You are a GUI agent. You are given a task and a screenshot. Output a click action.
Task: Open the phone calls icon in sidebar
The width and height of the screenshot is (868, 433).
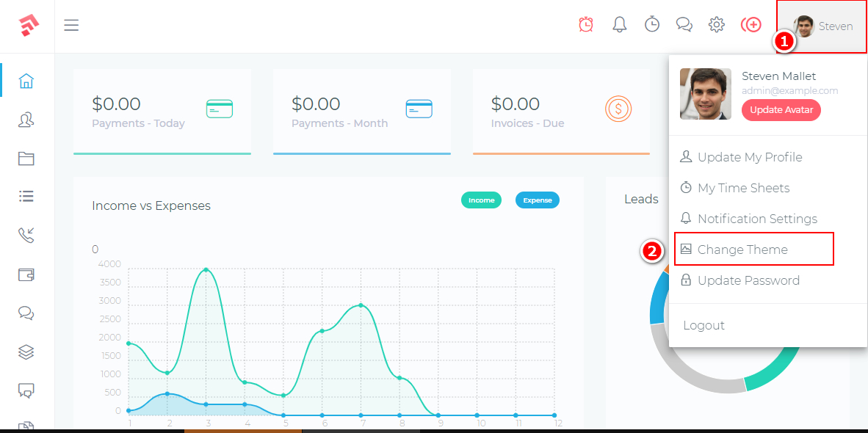click(x=26, y=236)
